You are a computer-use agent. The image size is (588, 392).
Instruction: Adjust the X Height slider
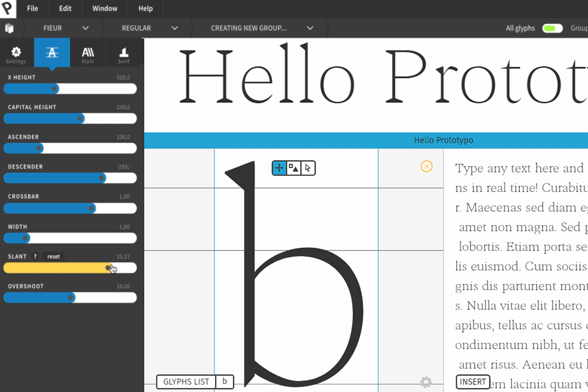70,89
